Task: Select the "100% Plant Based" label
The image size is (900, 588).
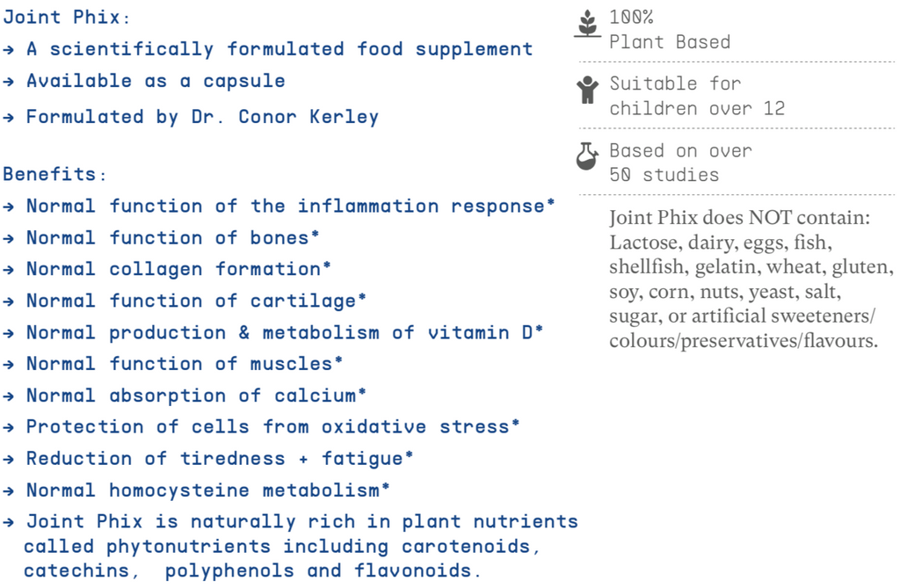Action: click(670, 30)
